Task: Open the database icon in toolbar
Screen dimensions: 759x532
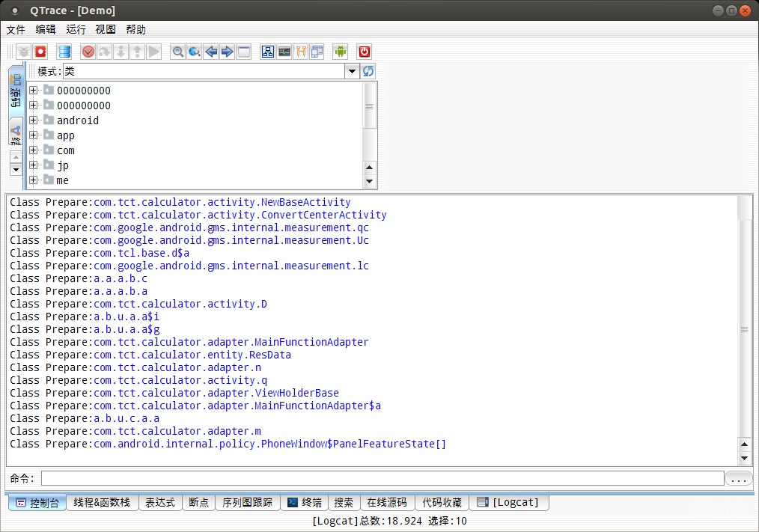Action: coord(64,51)
